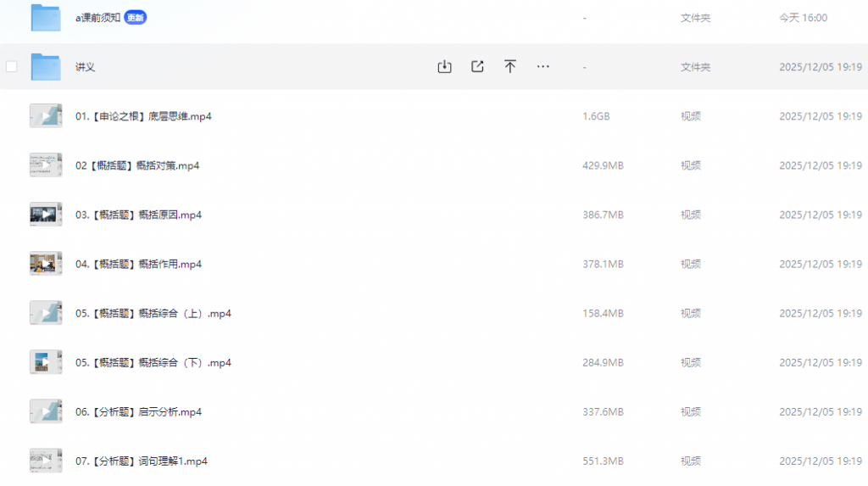
Task: Open file name 07.【分析题】词句理解1.mp4
Action: click(x=141, y=461)
